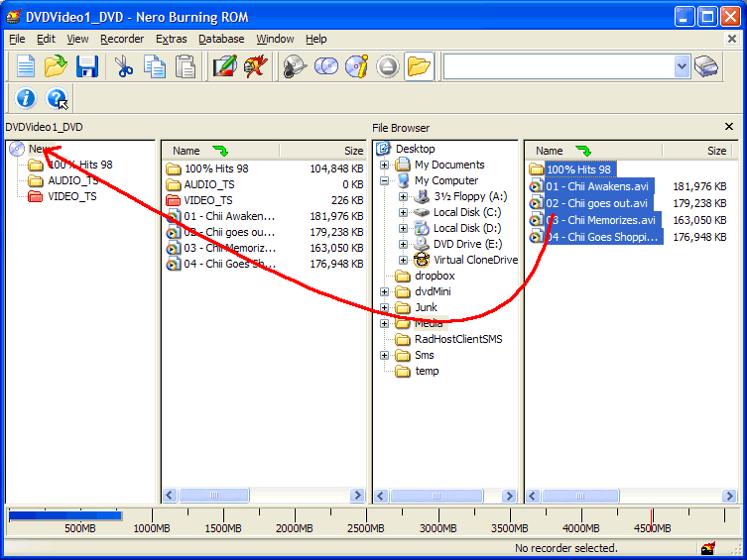Open the Recorder menu
Image resolution: width=747 pixels, height=560 pixels.
pyautogui.click(x=122, y=39)
